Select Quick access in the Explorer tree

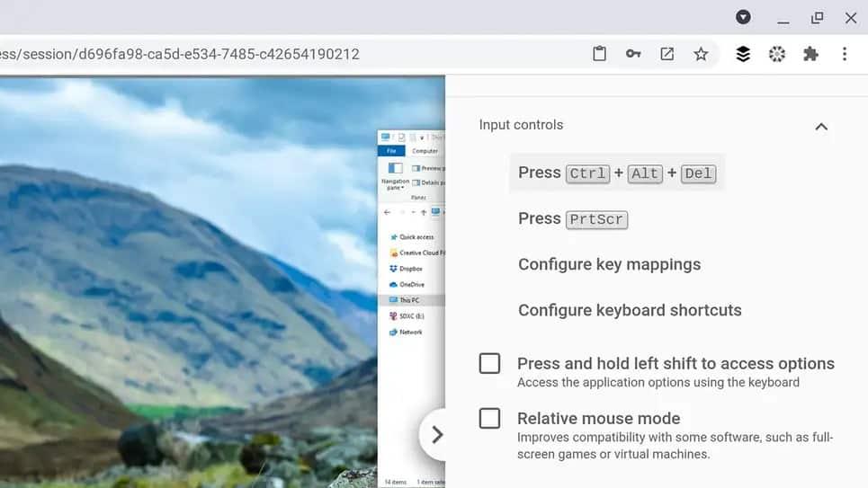pos(412,236)
